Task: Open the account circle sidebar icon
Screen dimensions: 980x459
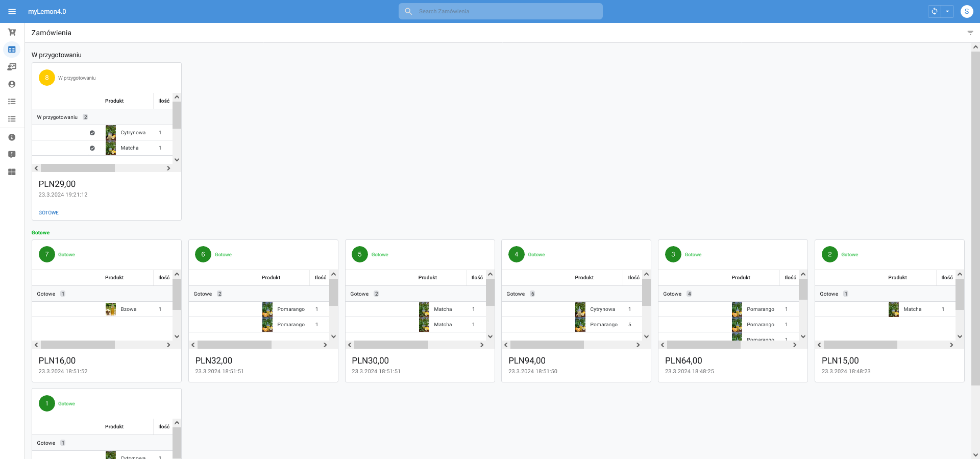Action: pos(12,84)
